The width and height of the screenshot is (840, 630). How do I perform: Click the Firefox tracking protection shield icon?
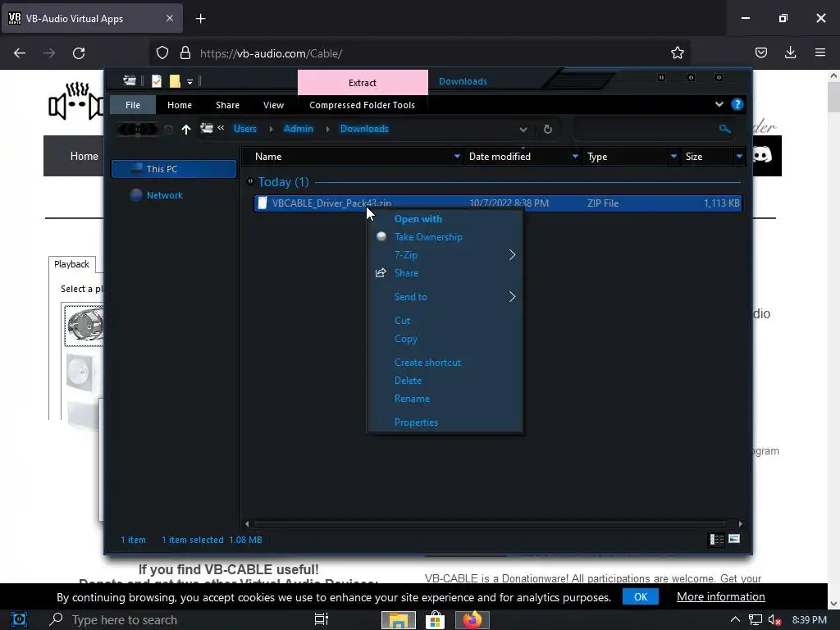(162, 52)
